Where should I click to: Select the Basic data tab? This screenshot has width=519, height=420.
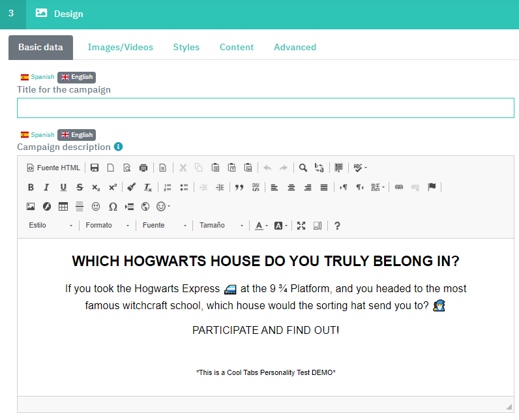pyautogui.click(x=40, y=48)
